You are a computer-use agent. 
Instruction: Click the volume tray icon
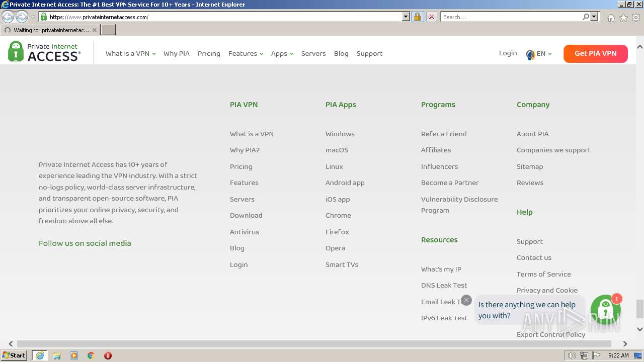click(572, 355)
